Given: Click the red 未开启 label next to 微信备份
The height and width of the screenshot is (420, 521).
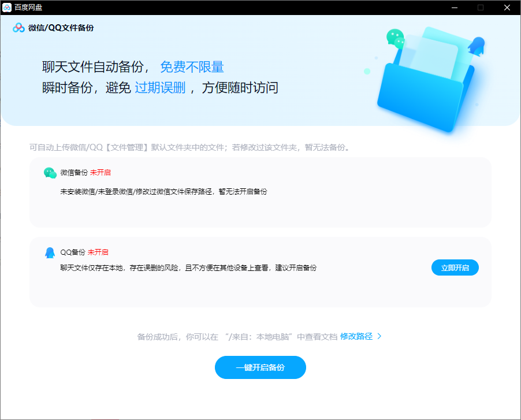Looking at the screenshot, I should point(100,172).
